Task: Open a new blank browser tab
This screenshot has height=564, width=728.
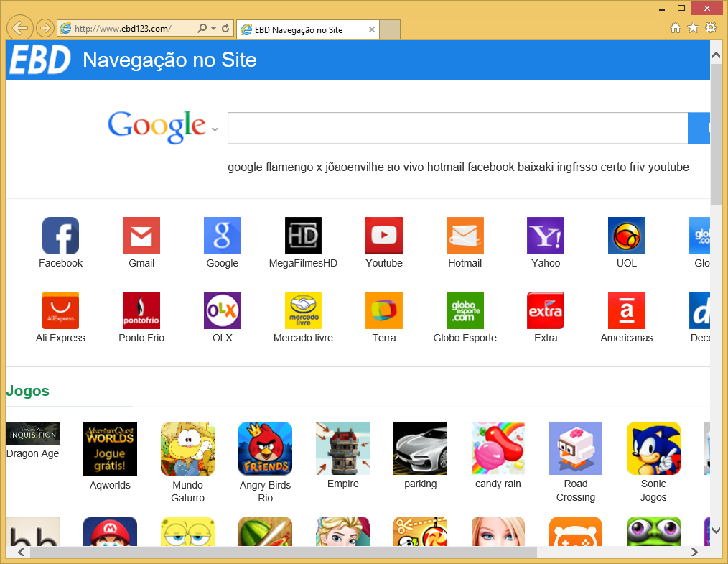Action: (x=390, y=30)
